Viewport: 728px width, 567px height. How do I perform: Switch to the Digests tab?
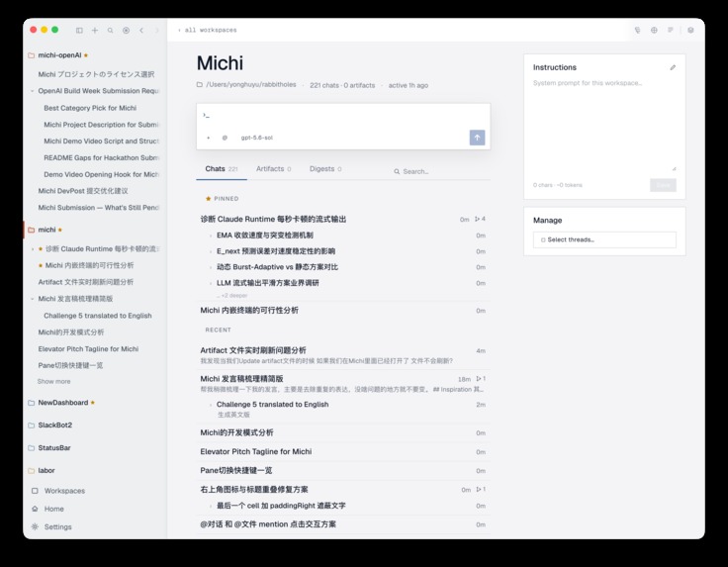click(x=325, y=169)
